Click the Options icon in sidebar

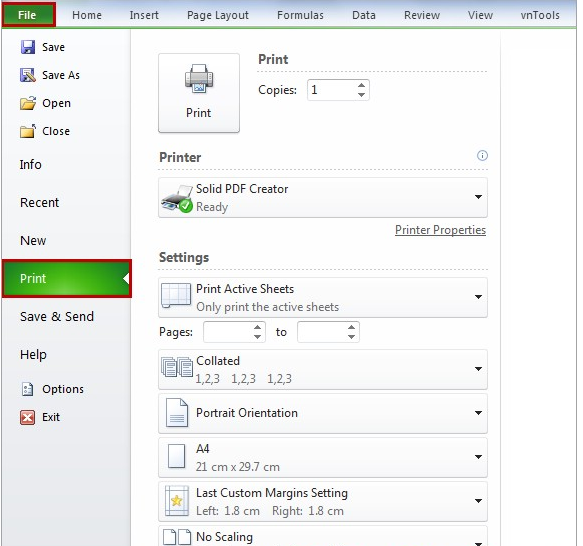(x=28, y=389)
